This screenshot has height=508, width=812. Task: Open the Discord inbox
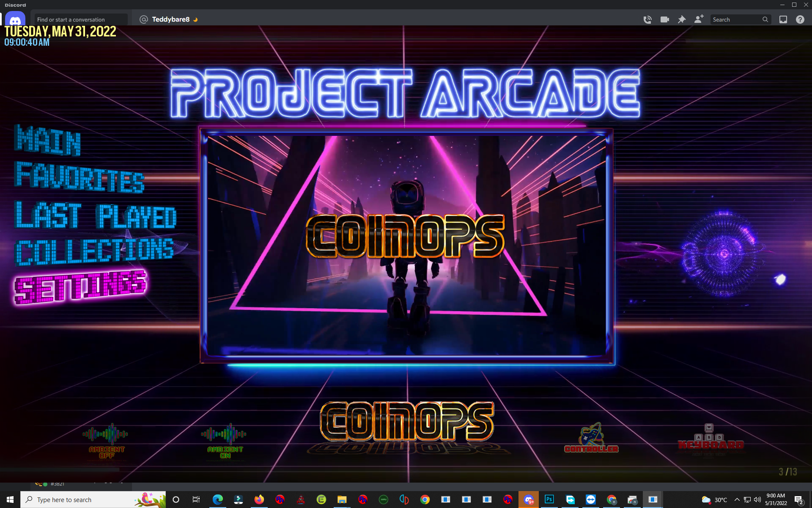783,19
